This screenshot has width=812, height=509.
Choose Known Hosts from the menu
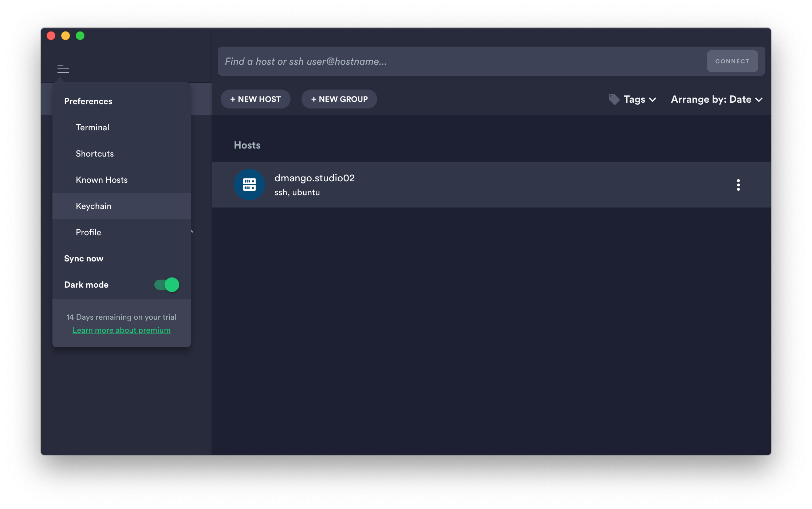click(102, 180)
